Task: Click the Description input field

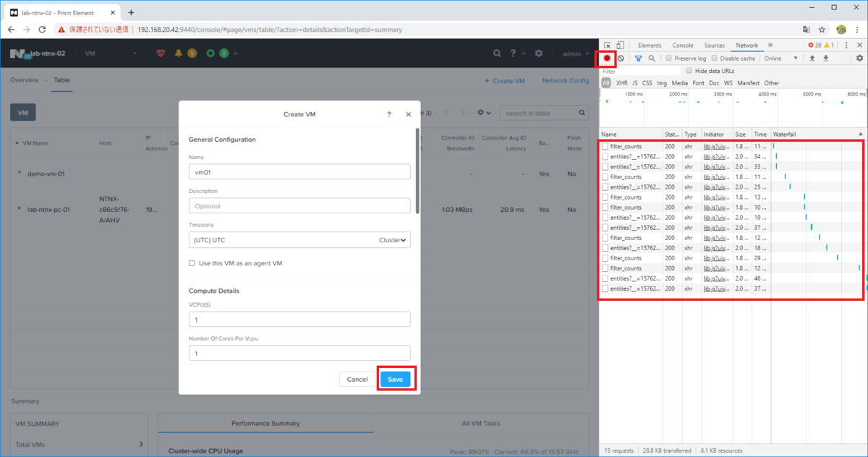Action: pyautogui.click(x=299, y=206)
